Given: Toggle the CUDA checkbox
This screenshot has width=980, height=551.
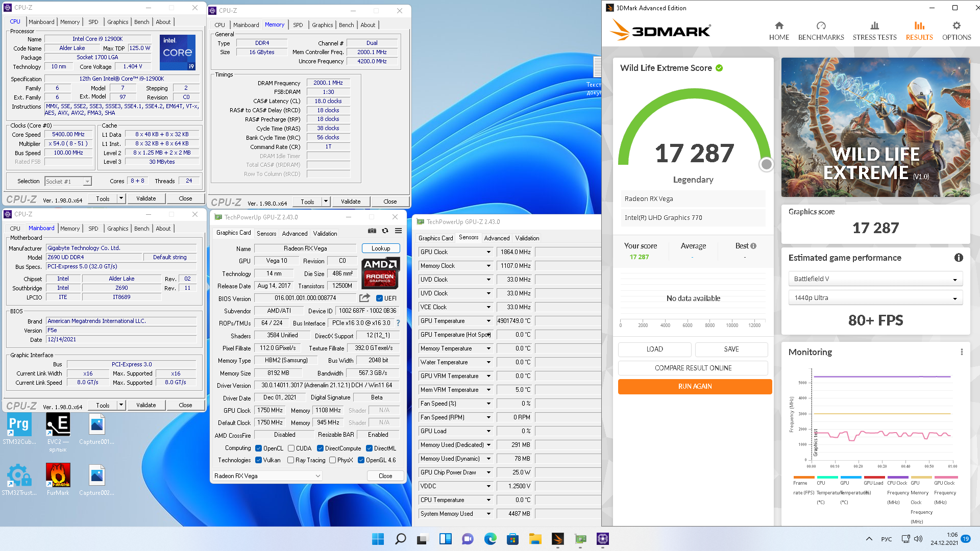Looking at the screenshot, I should coord(291,448).
